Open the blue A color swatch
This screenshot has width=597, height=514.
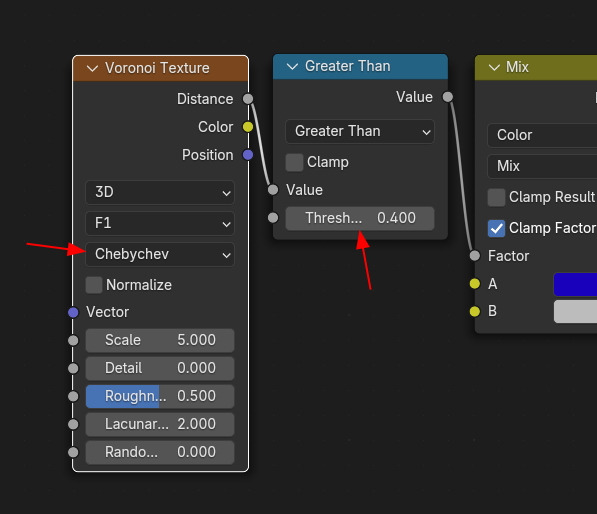click(x=575, y=284)
